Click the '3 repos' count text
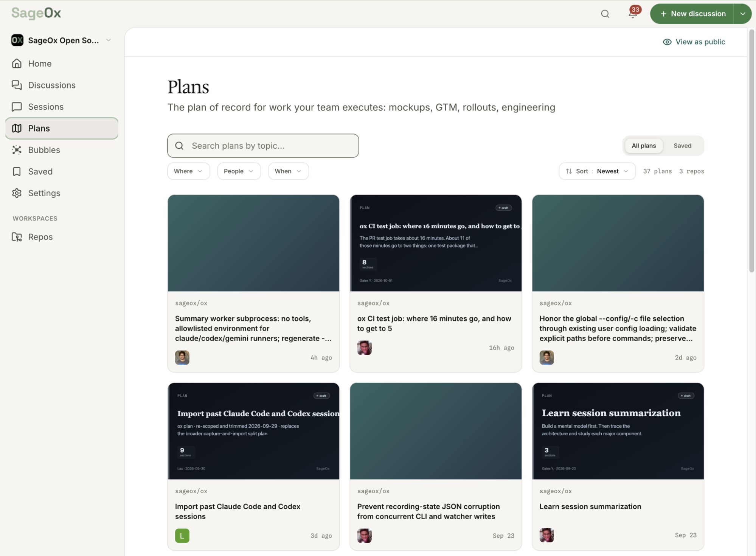The height and width of the screenshot is (556, 756). pos(691,171)
